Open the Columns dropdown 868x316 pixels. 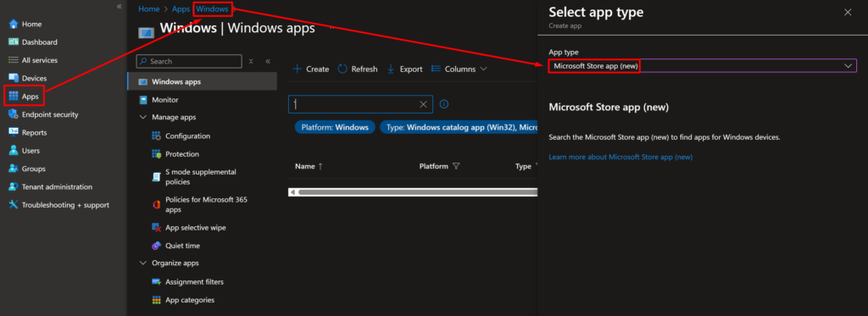coord(459,69)
